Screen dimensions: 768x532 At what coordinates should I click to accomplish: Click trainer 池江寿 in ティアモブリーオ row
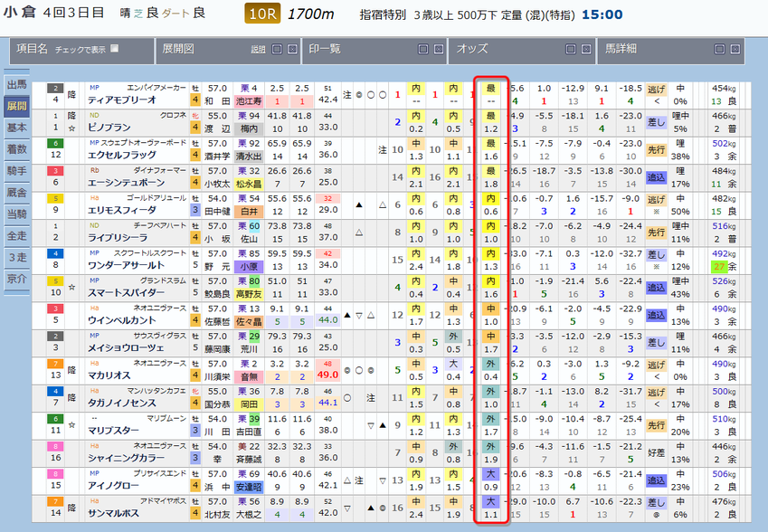(249, 101)
